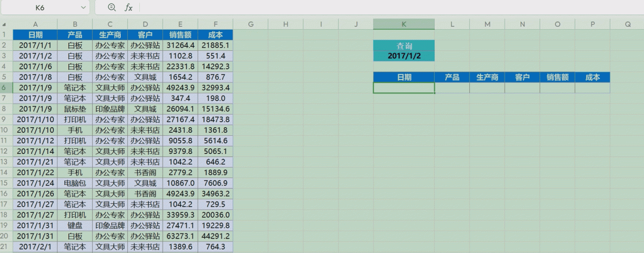This screenshot has width=644, height=253.
Task: Click the product cell 电脑包's customer 文具城 in row 15
Action: pos(145,183)
